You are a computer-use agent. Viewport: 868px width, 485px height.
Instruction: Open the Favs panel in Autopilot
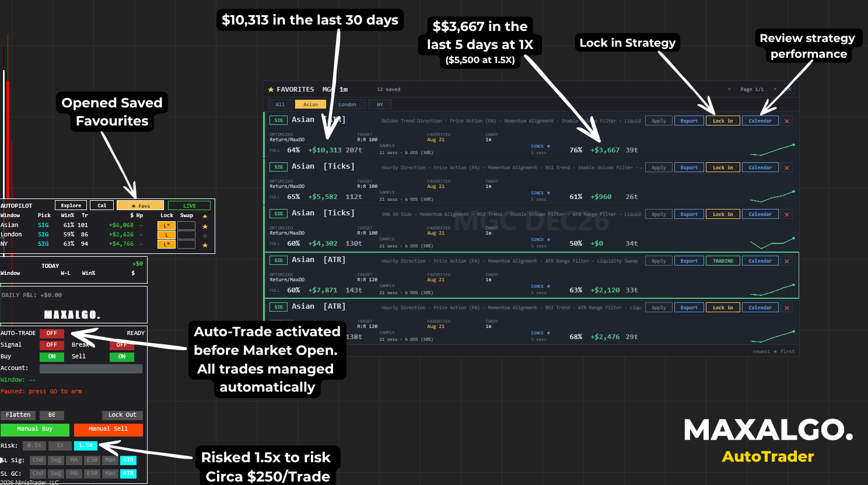(x=140, y=205)
